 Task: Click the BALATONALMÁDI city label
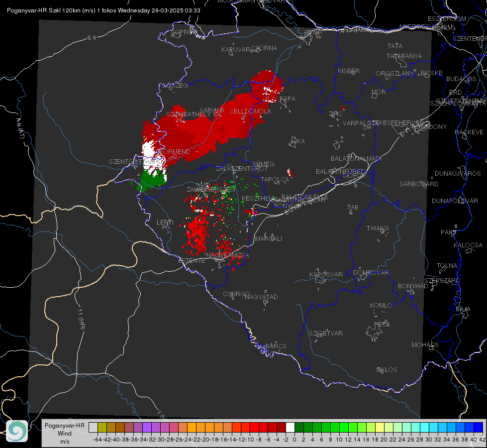[x=356, y=159]
